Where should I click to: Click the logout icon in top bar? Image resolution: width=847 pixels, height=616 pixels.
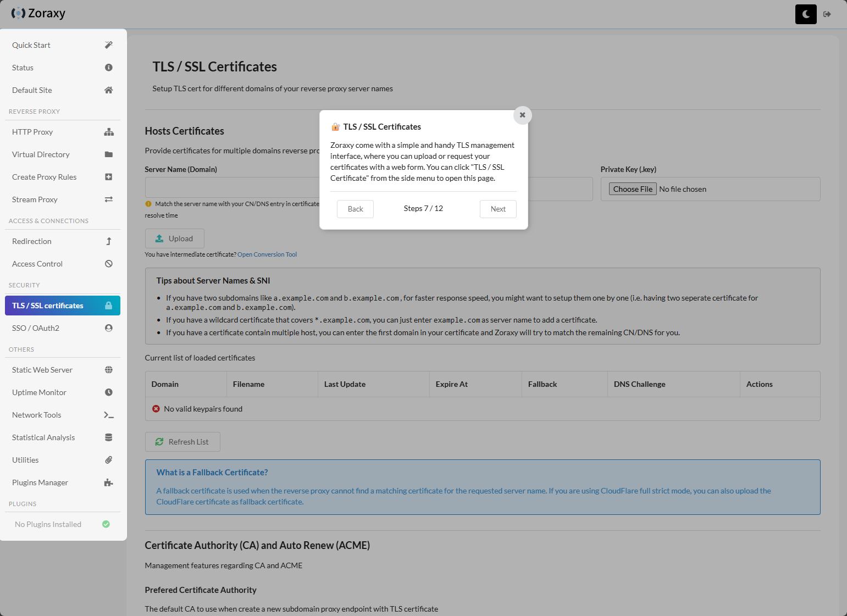point(827,14)
